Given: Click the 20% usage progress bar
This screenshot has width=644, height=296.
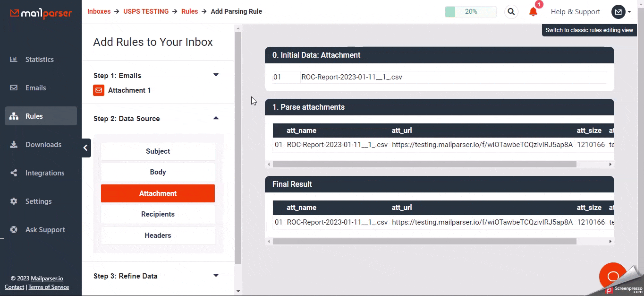Looking at the screenshot, I should tap(470, 12).
